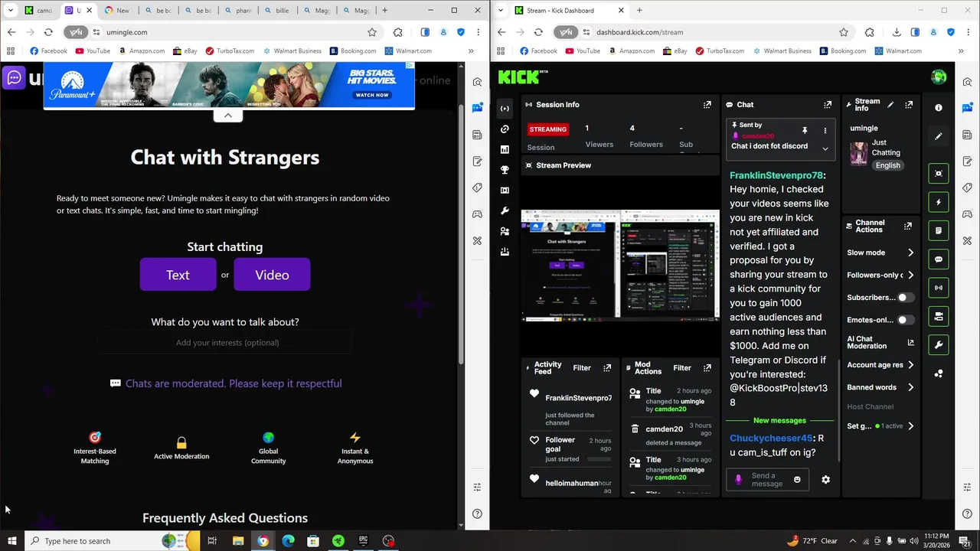Collapse the Umingle ad banner arrow
980x551 pixels.
tap(228, 116)
